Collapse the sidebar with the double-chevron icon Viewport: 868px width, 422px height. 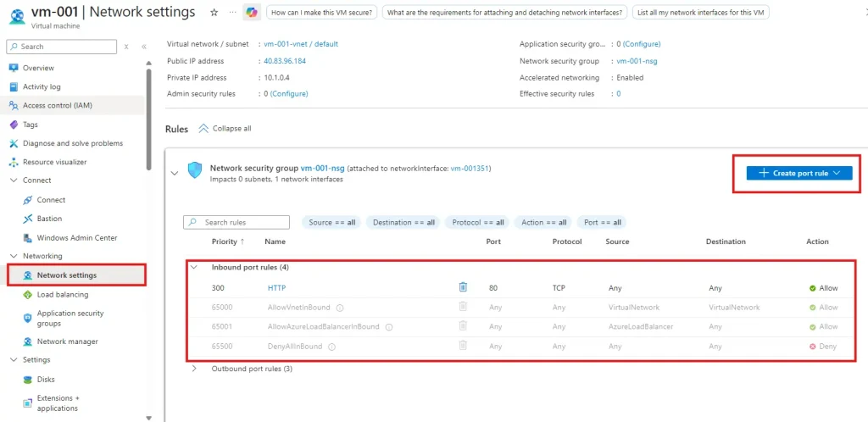point(144,47)
